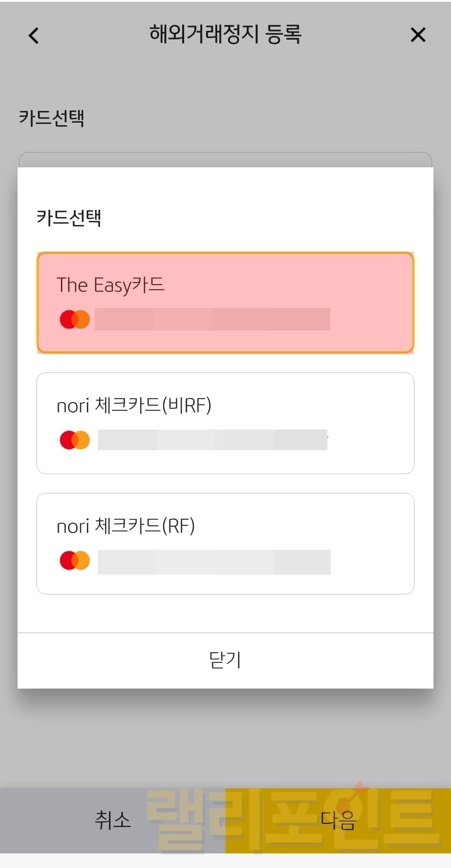Click the Mastercard logo on The Easy카드
The width and height of the screenshot is (451, 868).
click(x=75, y=320)
